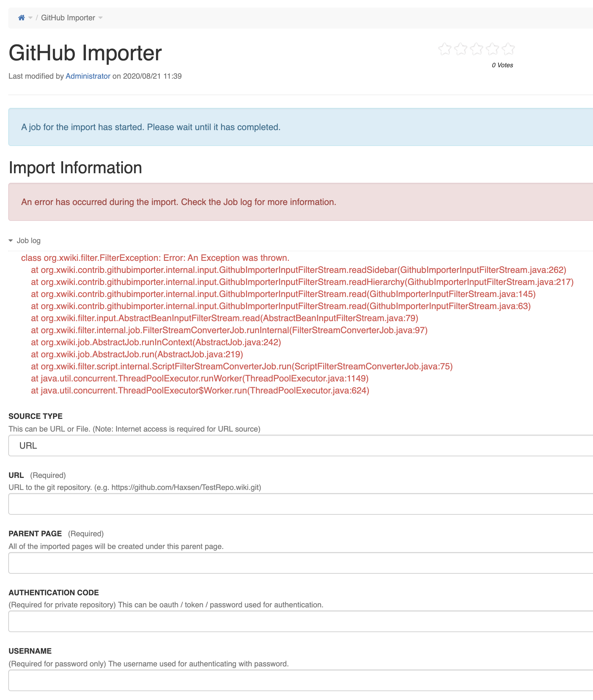Rate page with the first star
Viewport: 593px width, 700px height.
tap(444, 49)
